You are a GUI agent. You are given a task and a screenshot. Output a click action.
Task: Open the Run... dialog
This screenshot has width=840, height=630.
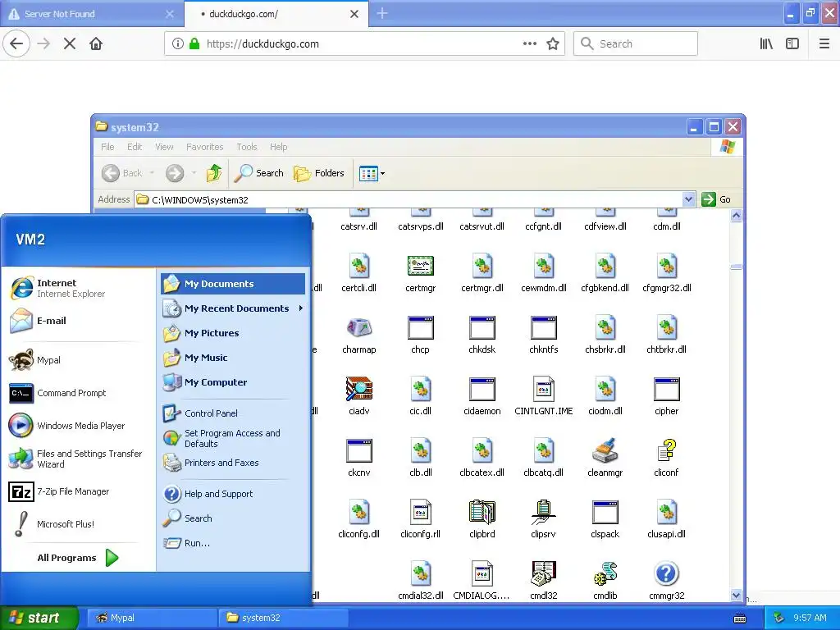(x=186, y=543)
